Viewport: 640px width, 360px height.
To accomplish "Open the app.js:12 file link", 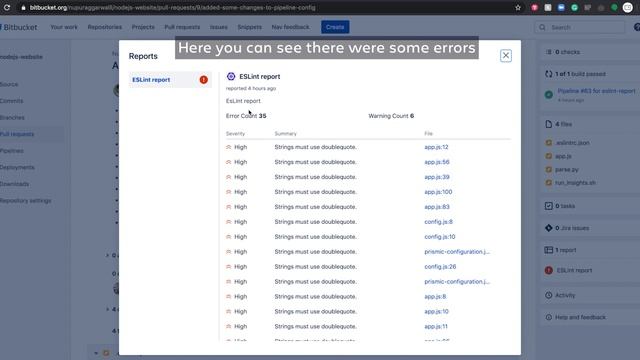I will 436,147.
